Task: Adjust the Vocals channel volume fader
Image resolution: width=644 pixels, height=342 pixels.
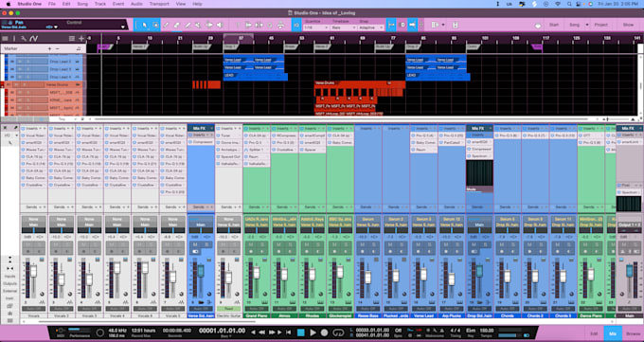Action: tap(34, 271)
